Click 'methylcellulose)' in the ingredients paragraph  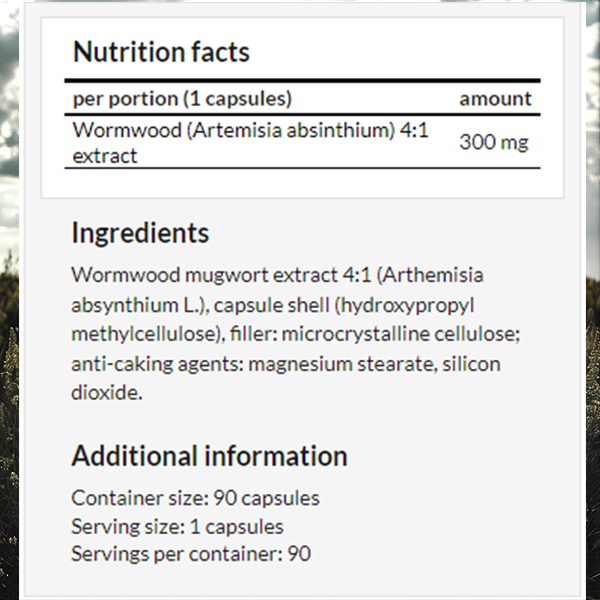[x=148, y=334]
